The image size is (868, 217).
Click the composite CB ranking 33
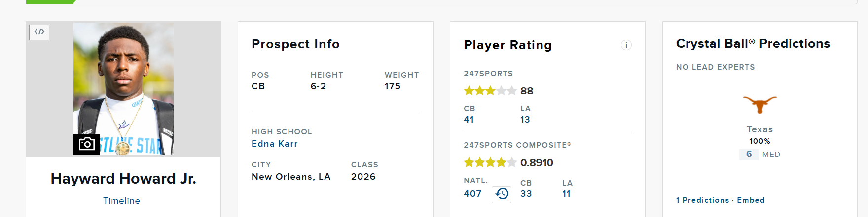click(526, 194)
